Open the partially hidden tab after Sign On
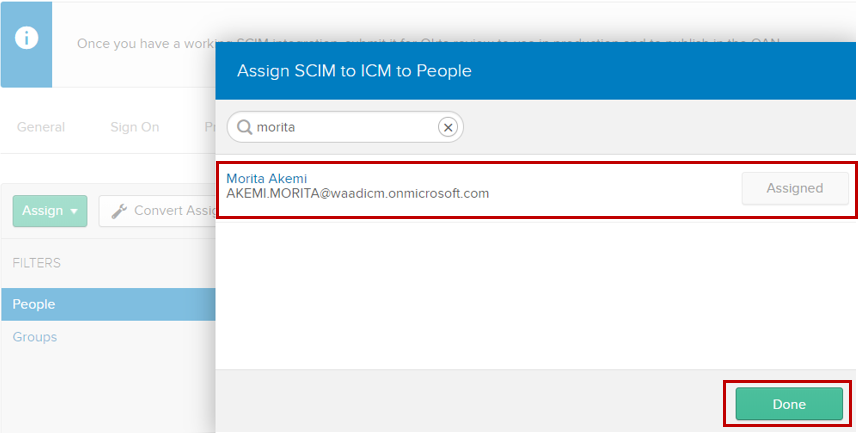This screenshot has height=433, width=867. 209,127
